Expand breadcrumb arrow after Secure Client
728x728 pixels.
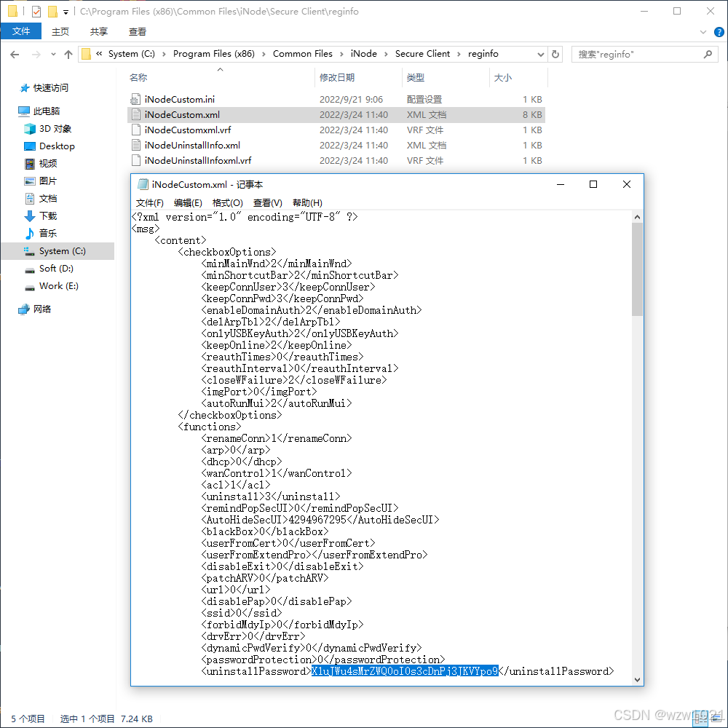click(459, 55)
